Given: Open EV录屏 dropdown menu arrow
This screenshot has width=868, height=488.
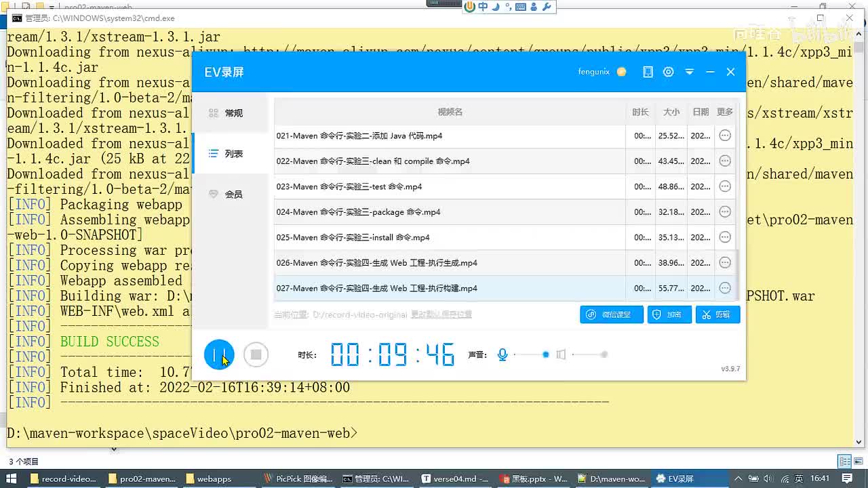Looking at the screenshot, I should tap(689, 72).
